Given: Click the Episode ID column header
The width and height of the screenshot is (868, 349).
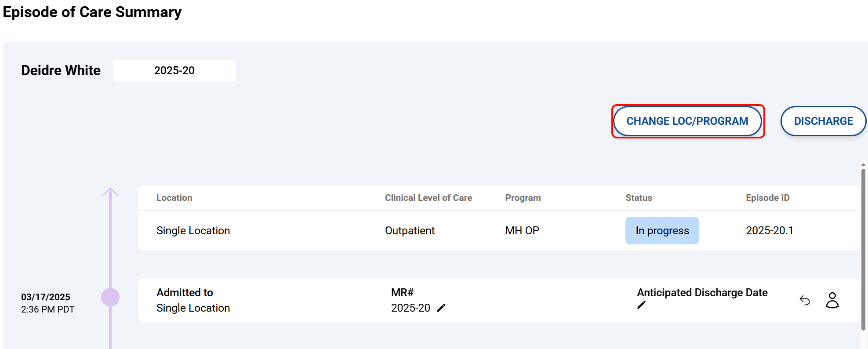Looking at the screenshot, I should [x=767, y=198].
